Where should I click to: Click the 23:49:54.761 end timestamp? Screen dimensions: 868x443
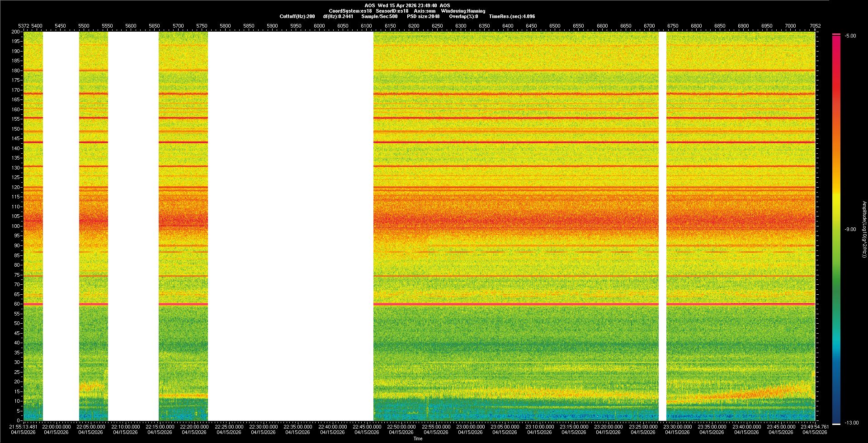tap(815, 426)
